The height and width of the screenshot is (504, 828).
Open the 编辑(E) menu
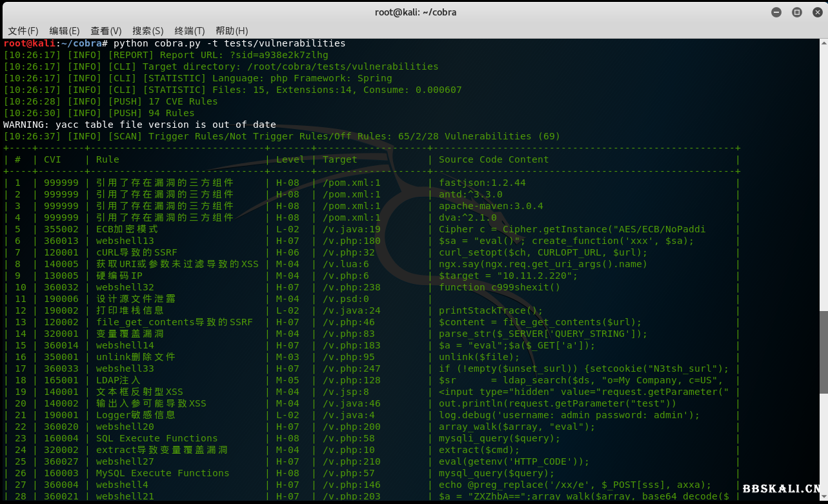tap(64, 31)
